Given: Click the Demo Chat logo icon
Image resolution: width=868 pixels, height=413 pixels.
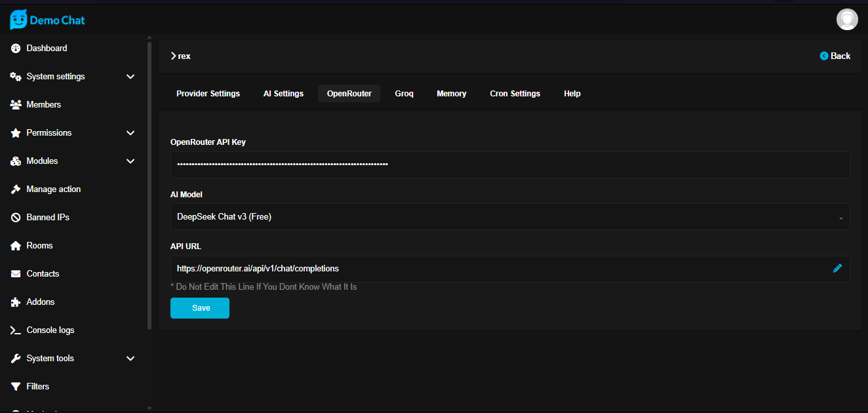Looking at the screenshot, I should (x=18, y=20).
